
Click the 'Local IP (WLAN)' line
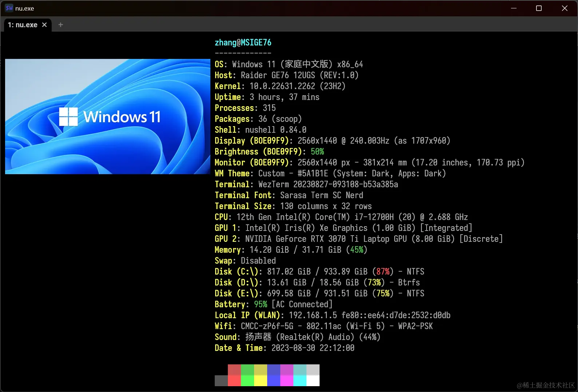tap(332, 315)
